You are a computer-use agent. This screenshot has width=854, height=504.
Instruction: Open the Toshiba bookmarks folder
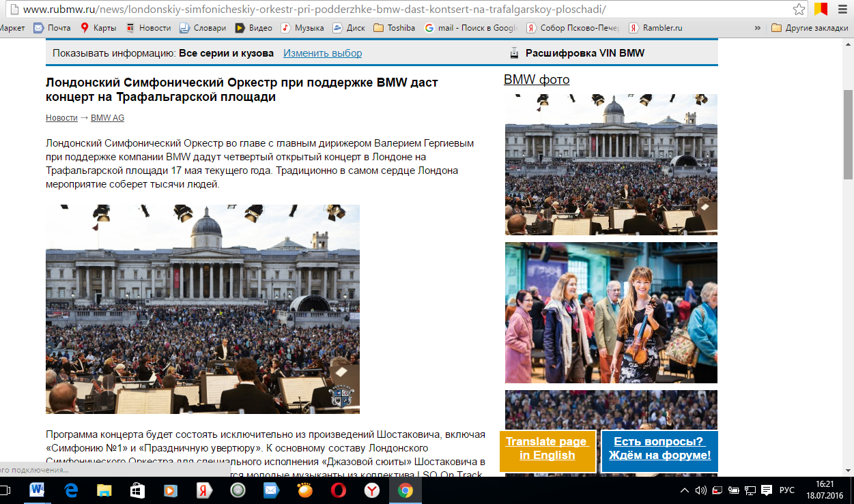[395, 28]
